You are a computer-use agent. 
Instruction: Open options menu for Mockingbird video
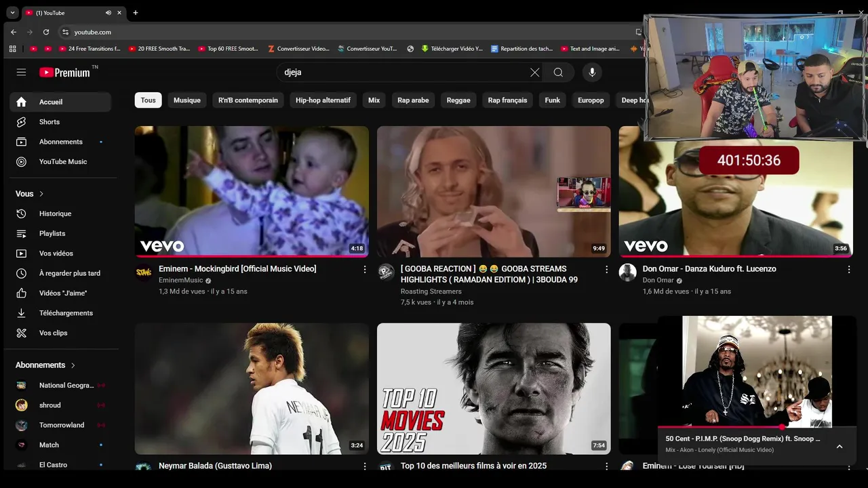pos(365,270)
